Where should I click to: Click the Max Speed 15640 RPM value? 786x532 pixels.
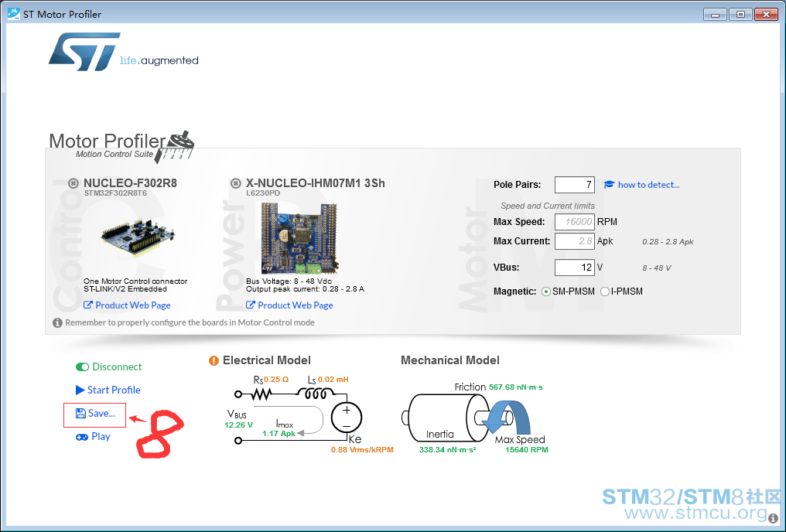pyautogui.click(x=526, y=450)
